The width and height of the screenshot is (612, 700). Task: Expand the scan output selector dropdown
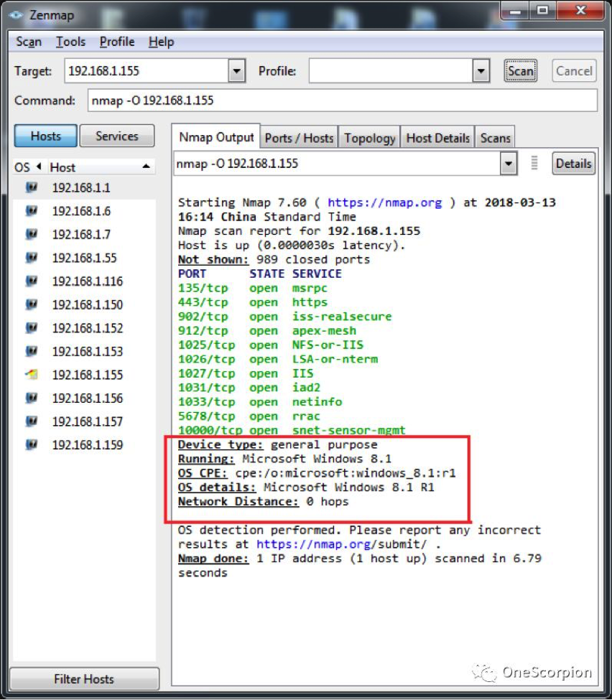pos(509,164)
